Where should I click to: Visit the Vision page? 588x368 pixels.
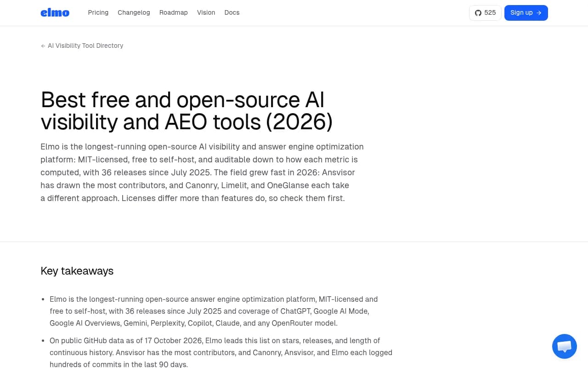(206, 13)
